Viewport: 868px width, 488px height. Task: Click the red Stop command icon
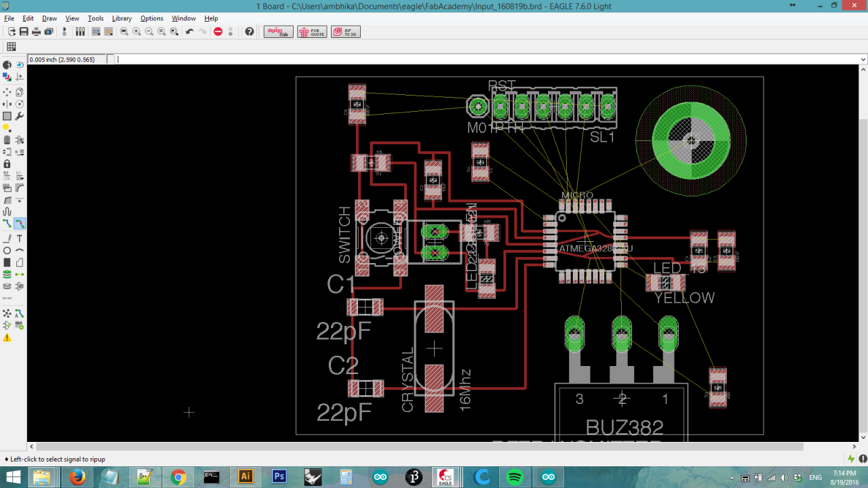[218, 31]
